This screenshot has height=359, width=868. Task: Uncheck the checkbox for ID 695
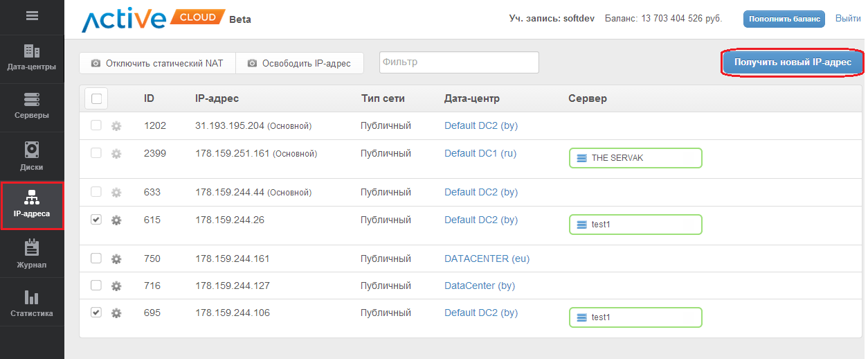(x=96, y=313)
